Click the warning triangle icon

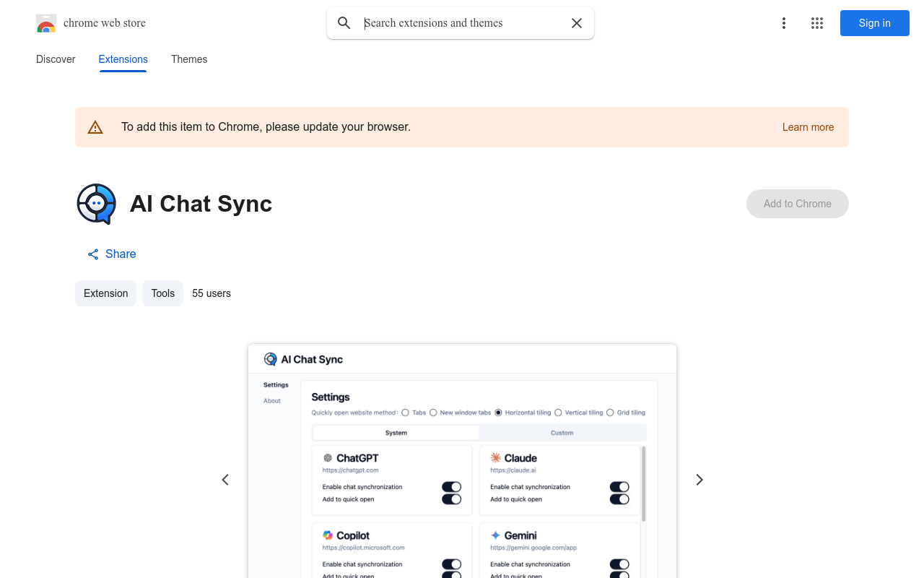click(95, 127)
